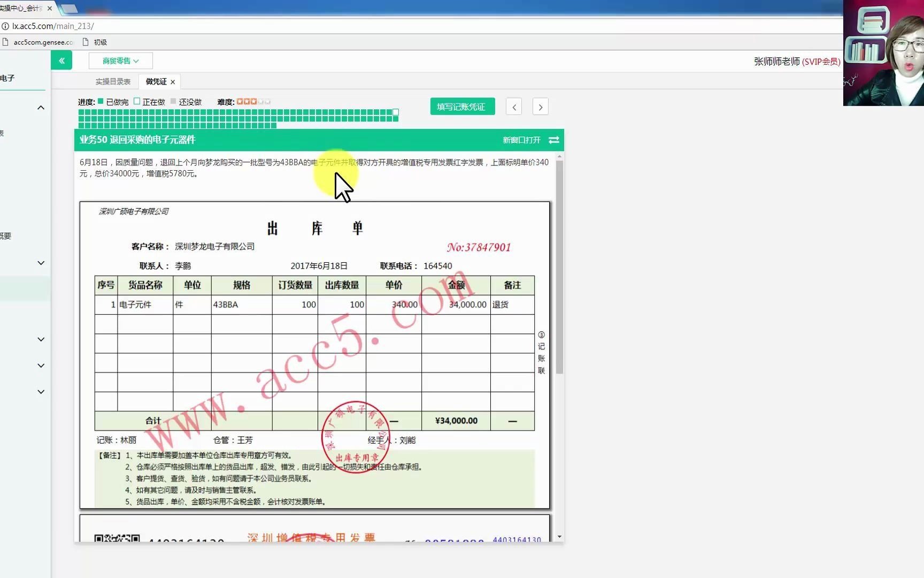This screenshot has width=924, height=578.
Task: Collapse the expanded sidebar section with the ^ chevron
Action: (41, 107)
